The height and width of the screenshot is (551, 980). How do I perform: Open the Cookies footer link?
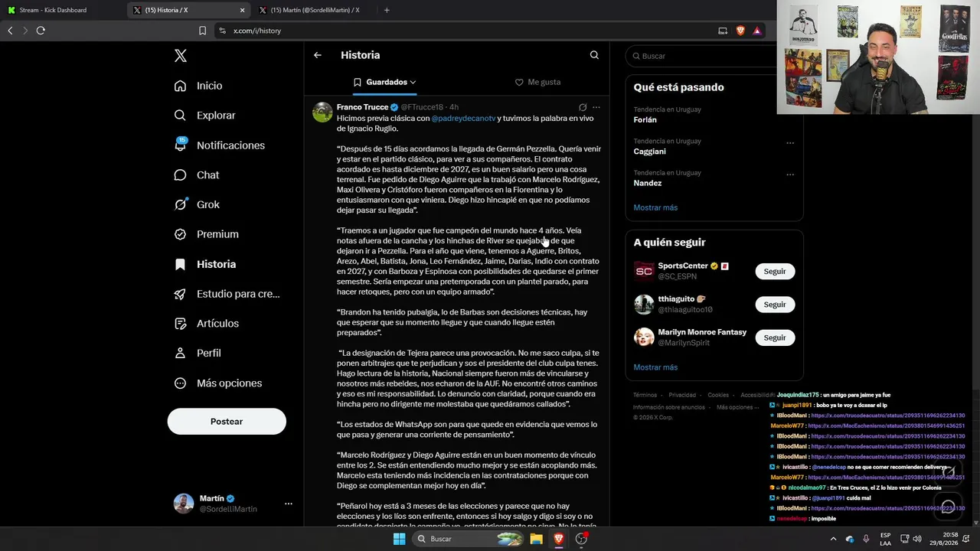coord(718,395)
